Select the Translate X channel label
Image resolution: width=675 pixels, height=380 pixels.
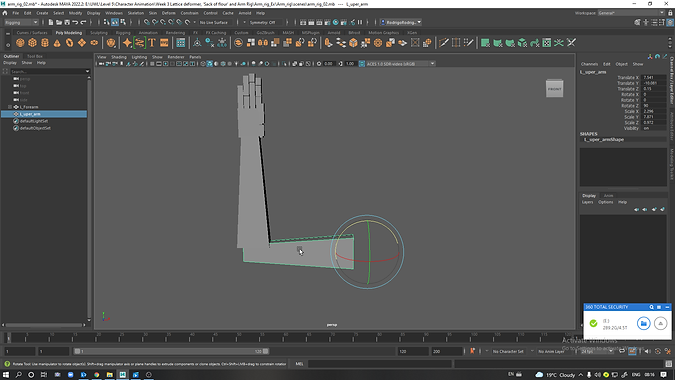[628, 77]
